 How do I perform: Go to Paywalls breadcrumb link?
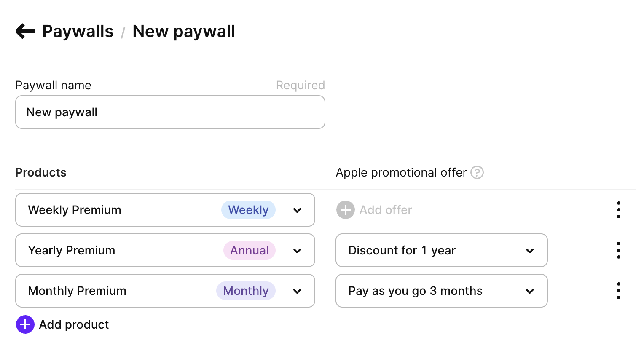(78, 32)
